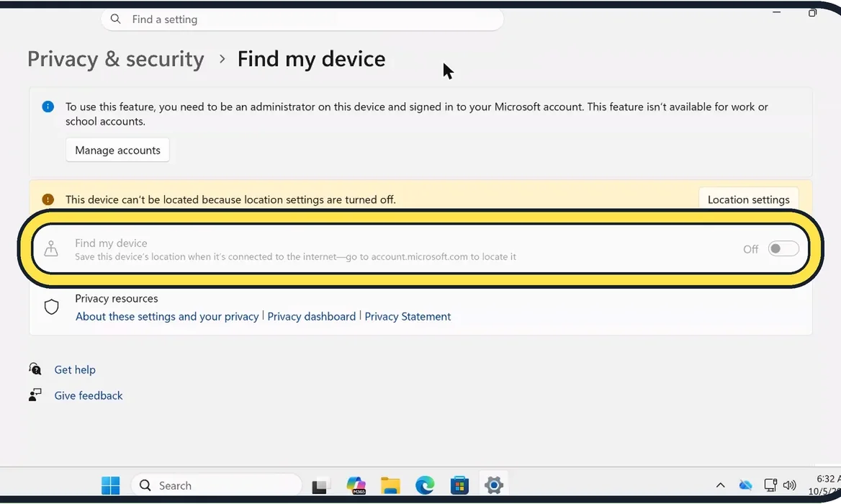Open Location settings

pos(748,199)
